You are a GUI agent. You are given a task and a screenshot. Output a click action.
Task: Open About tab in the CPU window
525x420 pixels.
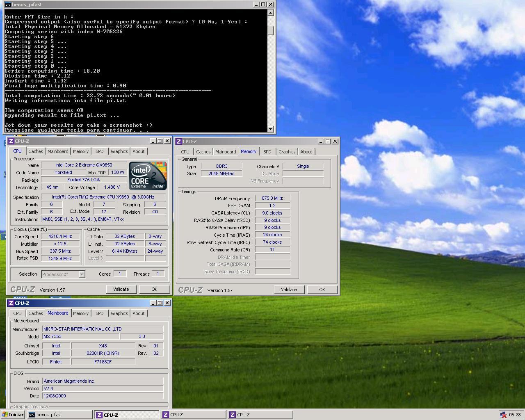[x=139, y=151]
